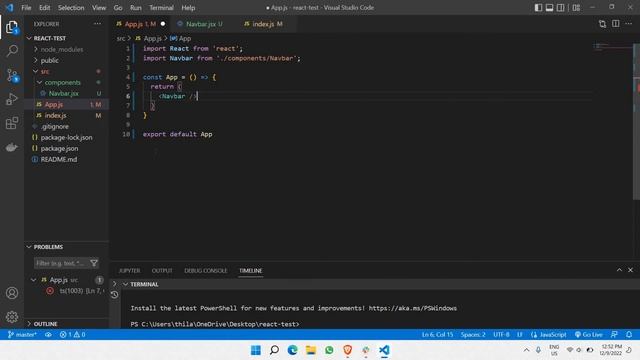Open the Terminal menu
This screenshot has height=360, width=640.
pos(161,8)
